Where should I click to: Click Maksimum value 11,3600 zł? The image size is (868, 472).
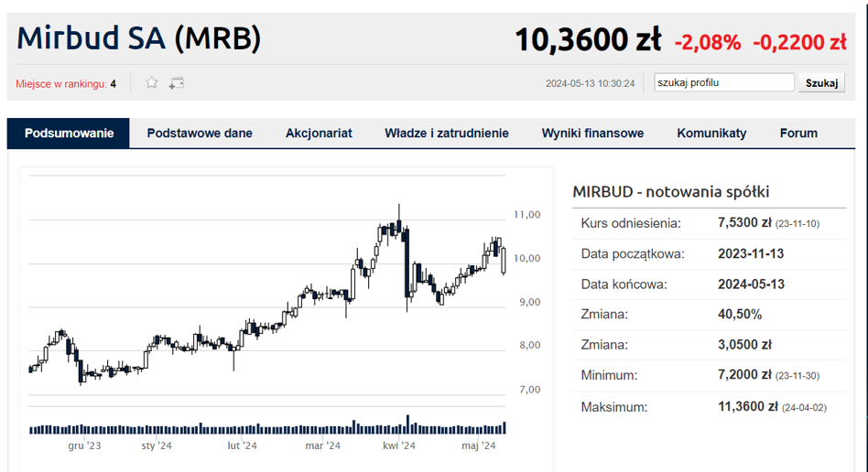tap(747, 407)
